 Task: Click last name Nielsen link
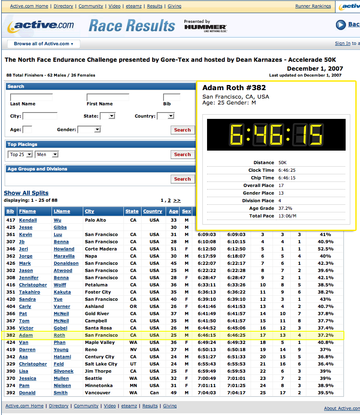(62, 386)
